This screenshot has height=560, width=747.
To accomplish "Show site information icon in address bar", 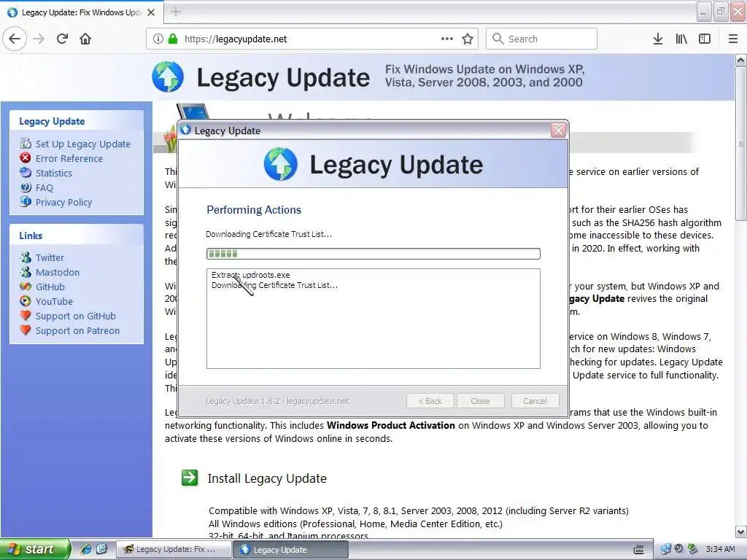I will click(x=158, y=39).
